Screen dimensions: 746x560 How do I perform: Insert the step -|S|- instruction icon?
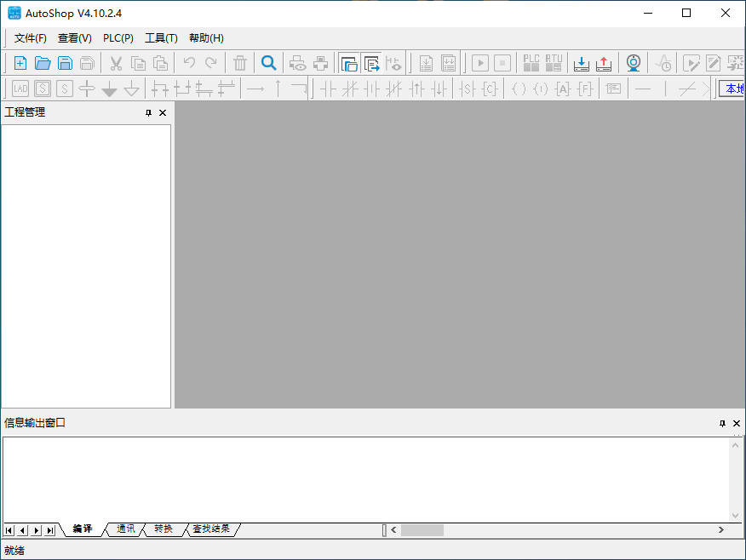click(468, 89)
